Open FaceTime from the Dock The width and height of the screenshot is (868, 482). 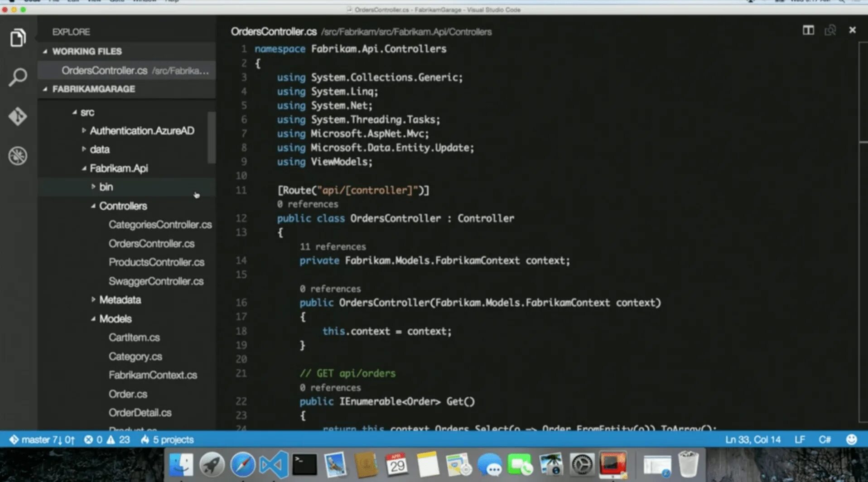tap(520, 464)
